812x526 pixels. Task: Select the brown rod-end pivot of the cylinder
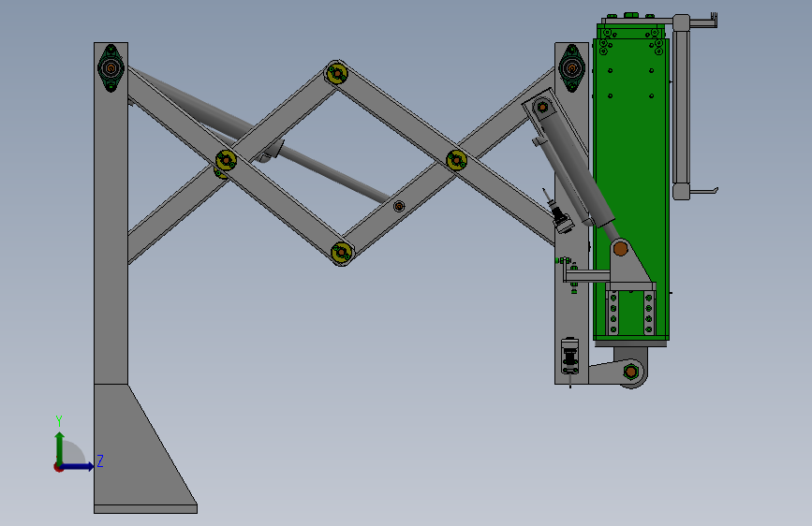(x=620, y=249)
